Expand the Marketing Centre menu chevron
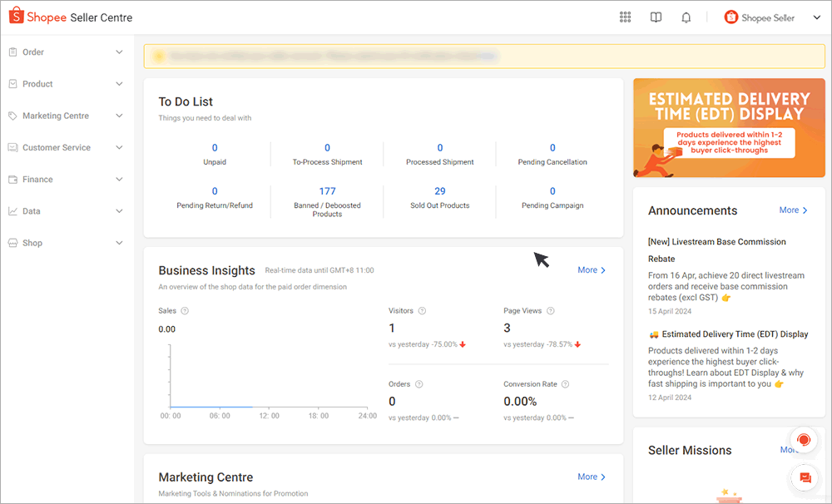The width and height of the screenshot is (832, 504). (x=119, y=116)
